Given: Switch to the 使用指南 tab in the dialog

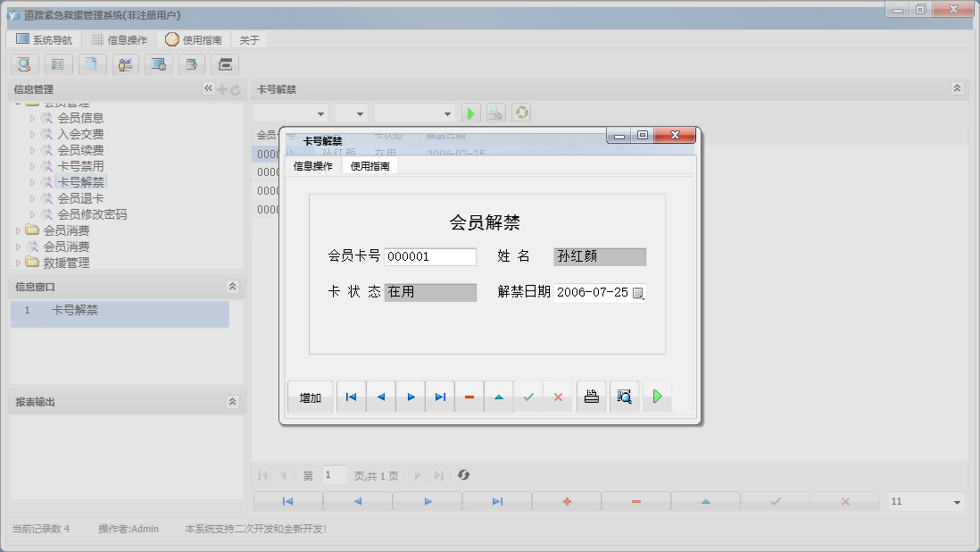Looking at the screenshot, I should pos(369,165).
